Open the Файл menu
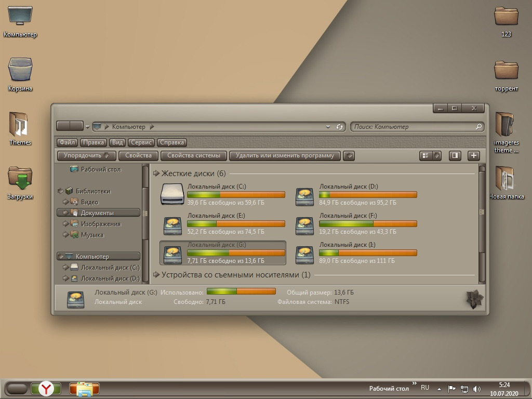The width and height of the screenshot is (532, 399). click(67, 142)
